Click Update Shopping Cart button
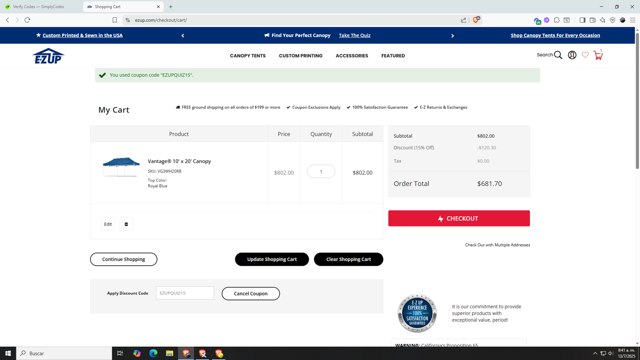 [x=272, y=259]
